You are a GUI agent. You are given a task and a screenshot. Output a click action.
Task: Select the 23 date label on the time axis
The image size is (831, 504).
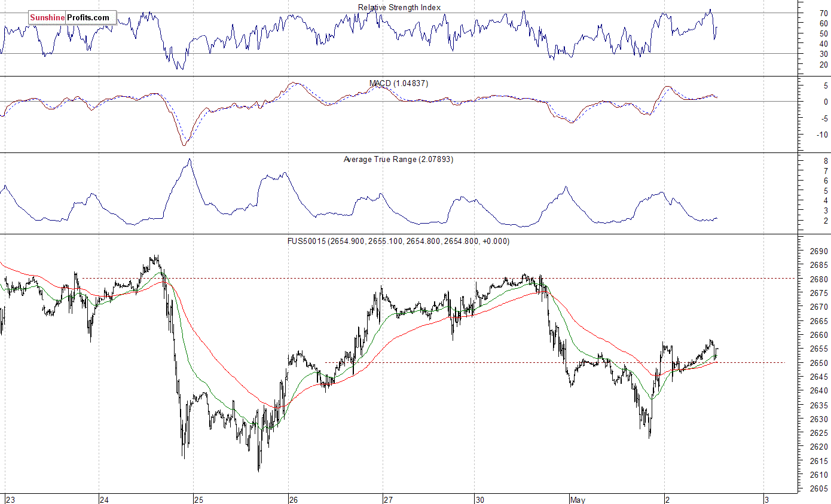pyautogui.click(x=10, y=499)
